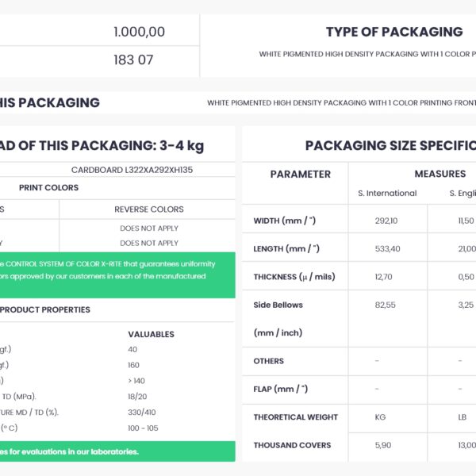Click the 330/410 property value

[142, 413]
